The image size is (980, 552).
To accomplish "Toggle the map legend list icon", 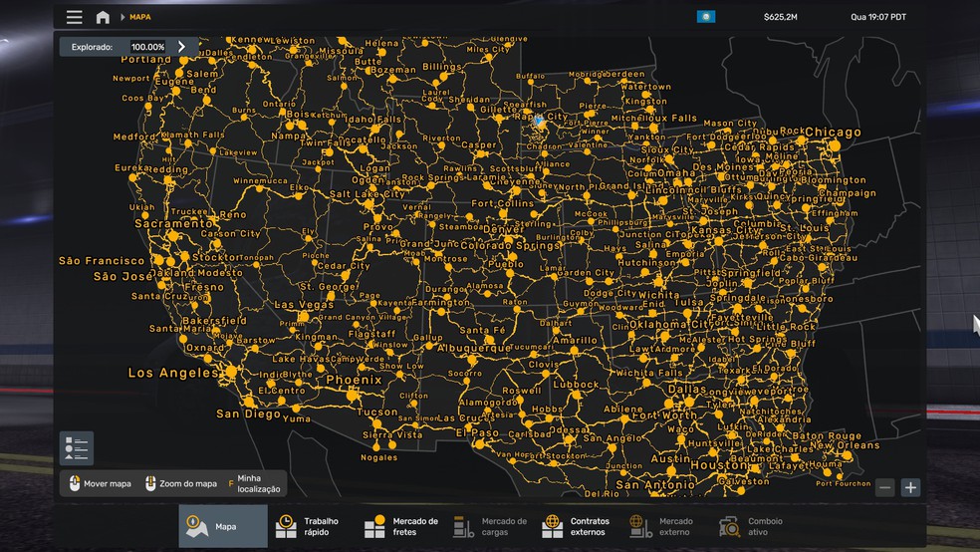I will pos(77,447).
